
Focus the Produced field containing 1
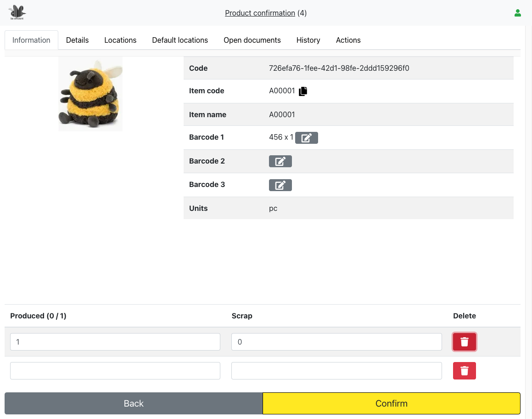[x=115, y=342]
